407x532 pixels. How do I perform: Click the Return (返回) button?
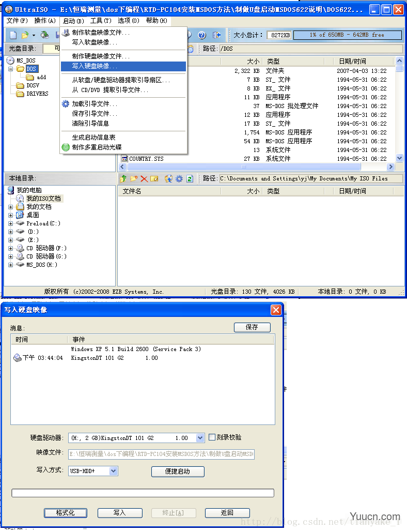pos(227,513)
